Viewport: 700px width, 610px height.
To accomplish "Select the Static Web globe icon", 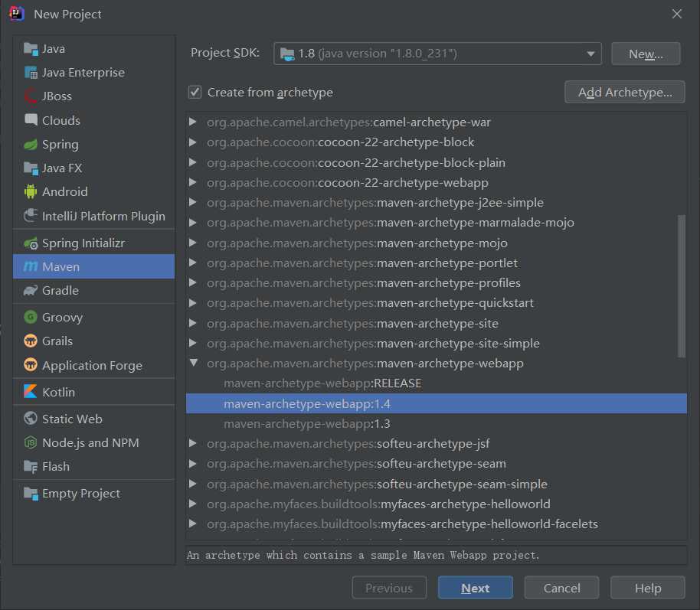I will coord(31,419).
